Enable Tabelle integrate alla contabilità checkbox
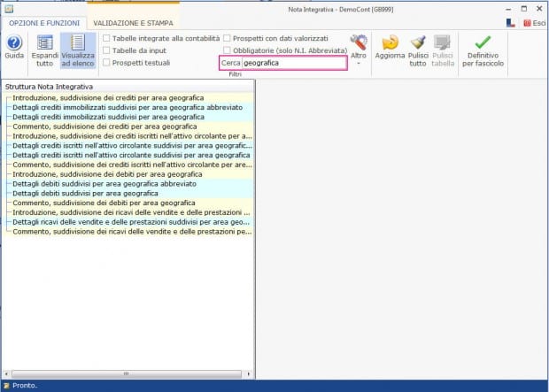Viewport: 549px width, 392px height. click(x=106, y=38)
